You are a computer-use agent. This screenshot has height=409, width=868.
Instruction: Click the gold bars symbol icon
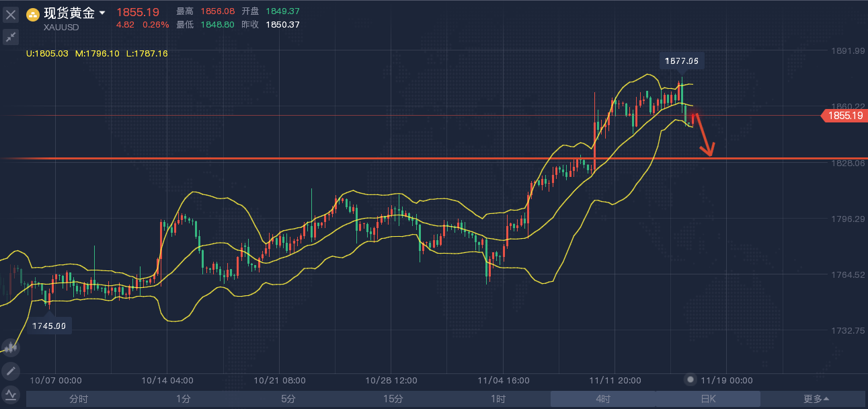tap(32, 14)
